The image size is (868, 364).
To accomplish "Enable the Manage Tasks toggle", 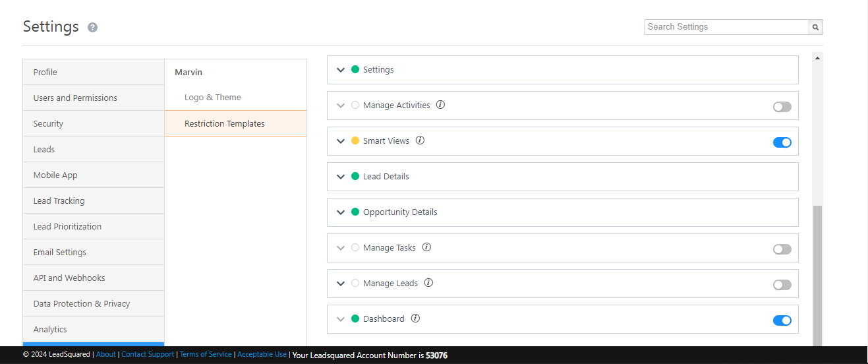I will coord(782,249).
